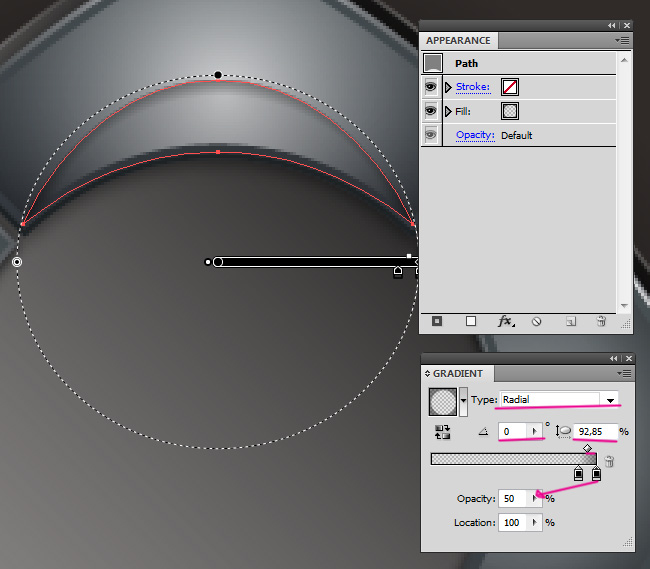Hide the Stroke attribute with eye icon
This screenshot has width=650, height=569.
[x=431, y=87]
